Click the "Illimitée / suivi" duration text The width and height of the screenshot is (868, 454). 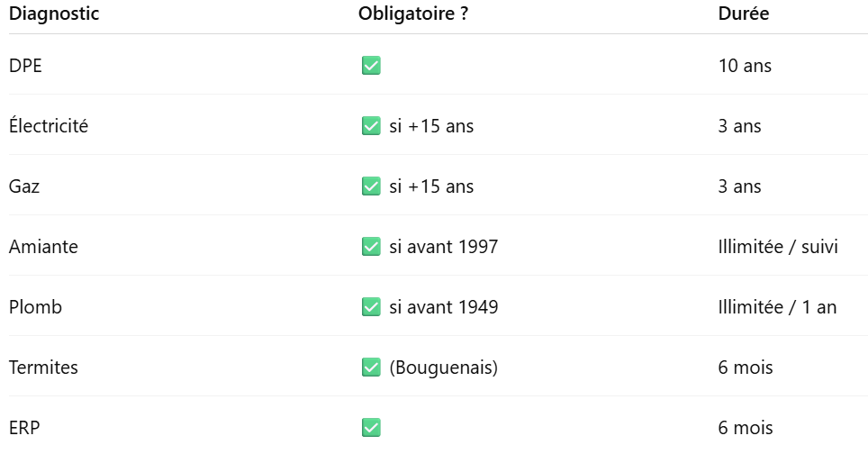point(778,247)
